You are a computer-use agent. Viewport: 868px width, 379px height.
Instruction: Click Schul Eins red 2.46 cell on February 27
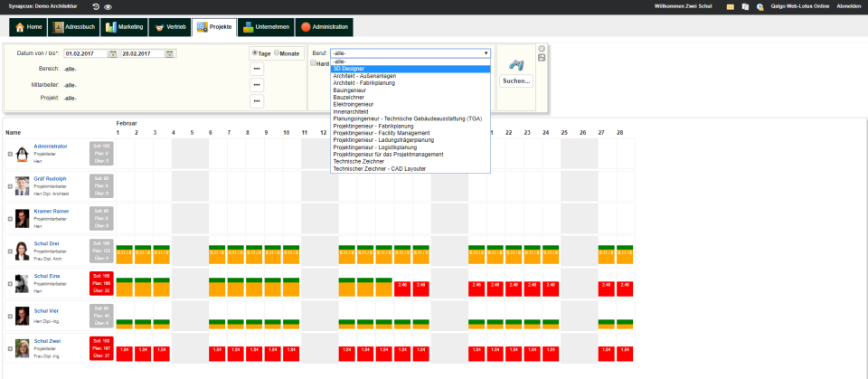(606, 289)
